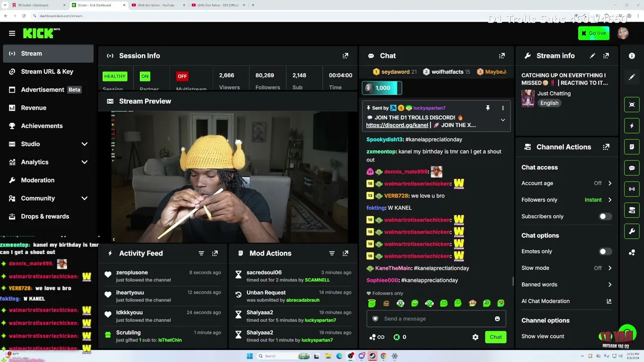The width and height of the screenshot is (644, 362).
Task: Click the SCAMNELL moderator name
Action: (317, 280)
